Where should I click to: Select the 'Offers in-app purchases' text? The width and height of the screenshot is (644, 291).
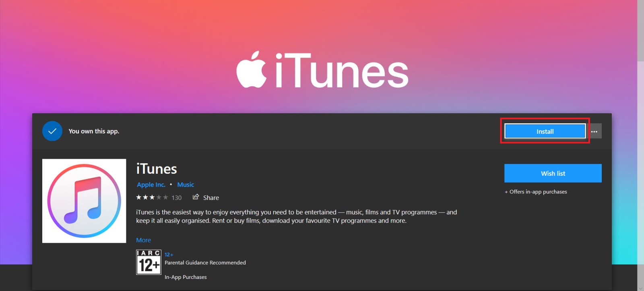point(538,192)
